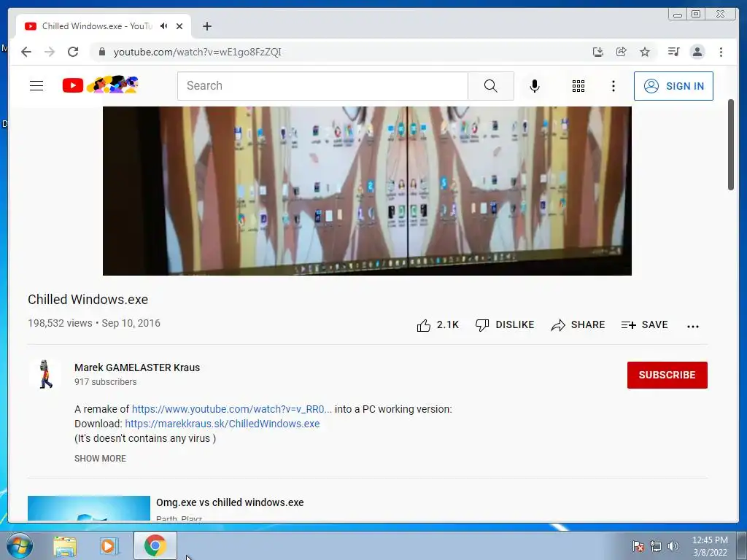Click the video player
Image resolution: width=747 pixels, height=560 pixels.
pyautogui.click(x=367, y=190)
